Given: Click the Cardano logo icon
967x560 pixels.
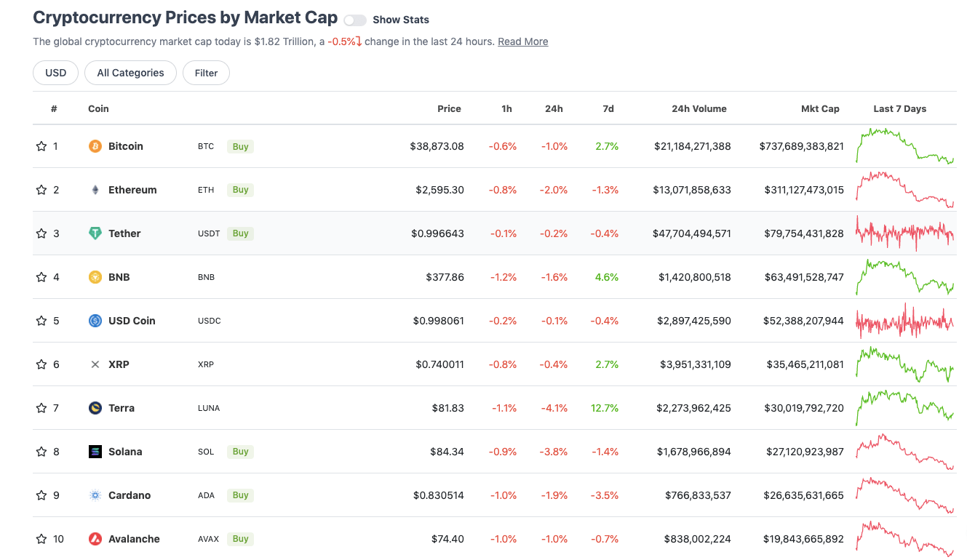Looking at the screenshot, I should (x=95, y=495).
